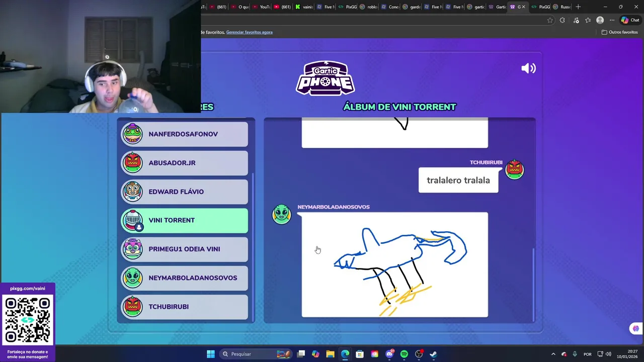Open a new browser tab

point(578,7)
